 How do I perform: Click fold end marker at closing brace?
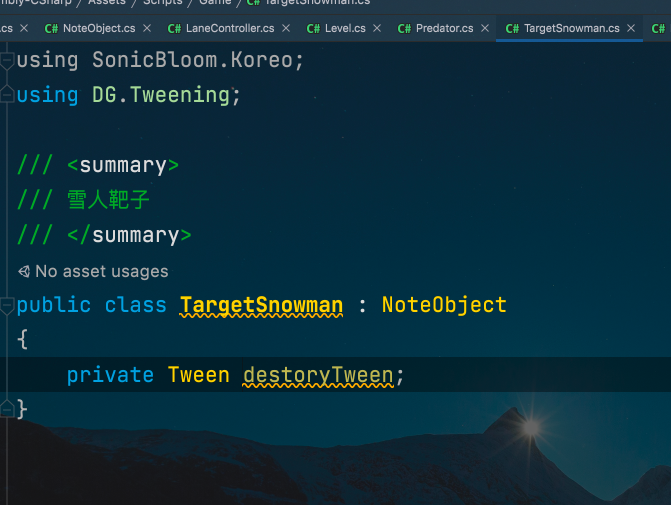pyautogui.click(x=7, y=408)
